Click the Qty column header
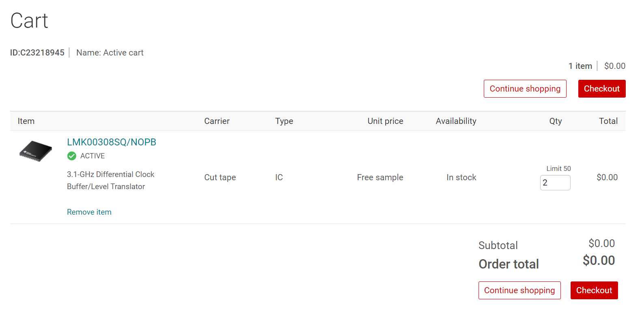This screenshot has height=309, width=644. click(x=555, y=121)
